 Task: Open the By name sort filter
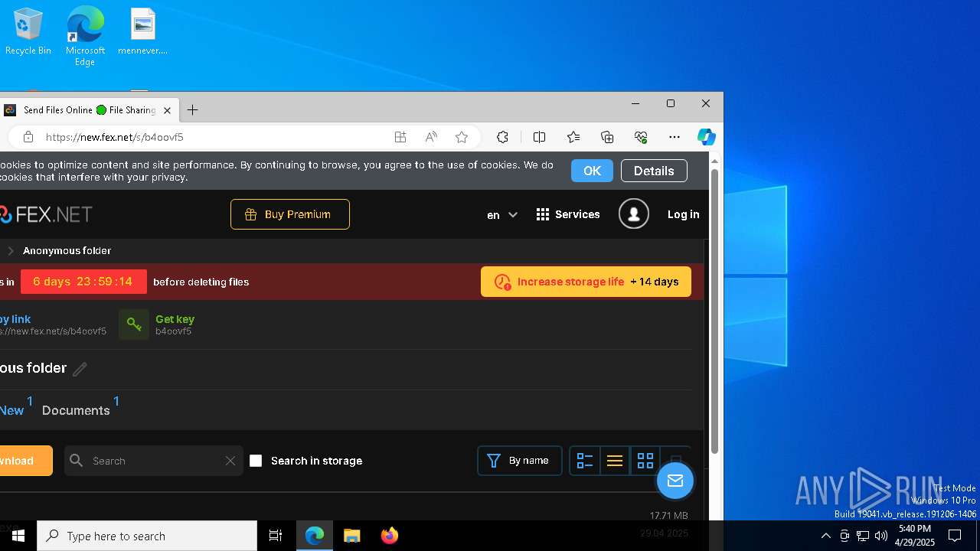click(x=520, y=461)
